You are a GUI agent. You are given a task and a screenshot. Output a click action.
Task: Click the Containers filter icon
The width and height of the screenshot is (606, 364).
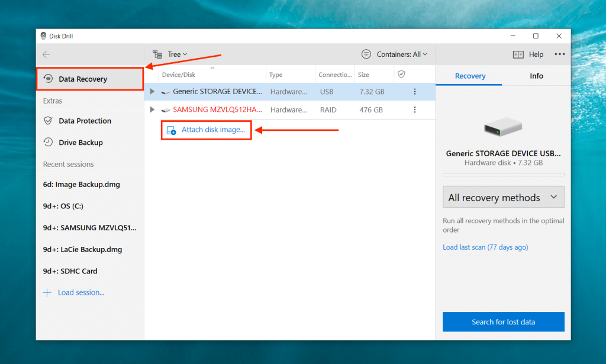[366, 54]
